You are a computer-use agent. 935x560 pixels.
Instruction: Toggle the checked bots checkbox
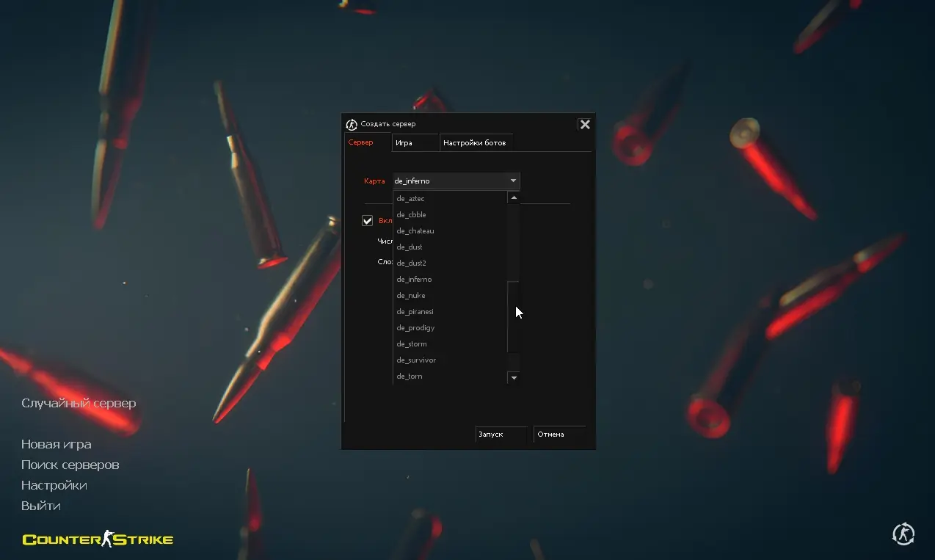pos(368,220)
